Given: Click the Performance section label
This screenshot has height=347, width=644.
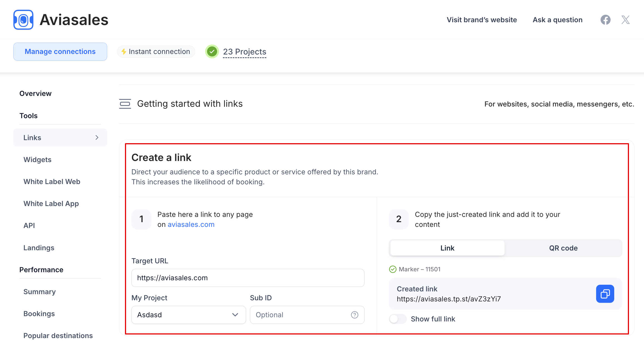Looking at the screenshot, I should point(41,270).
